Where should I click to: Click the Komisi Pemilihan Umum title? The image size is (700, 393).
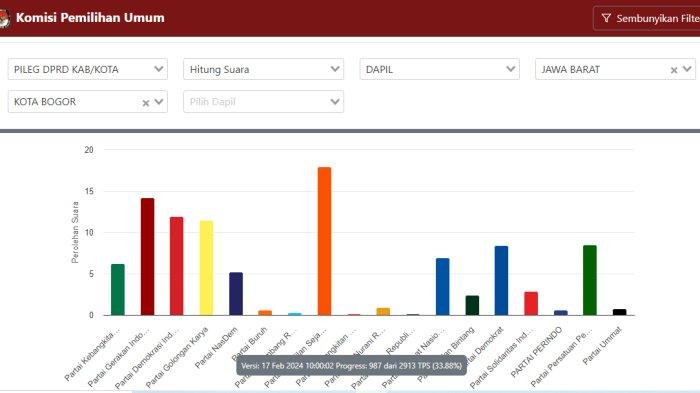coord(90,18)
